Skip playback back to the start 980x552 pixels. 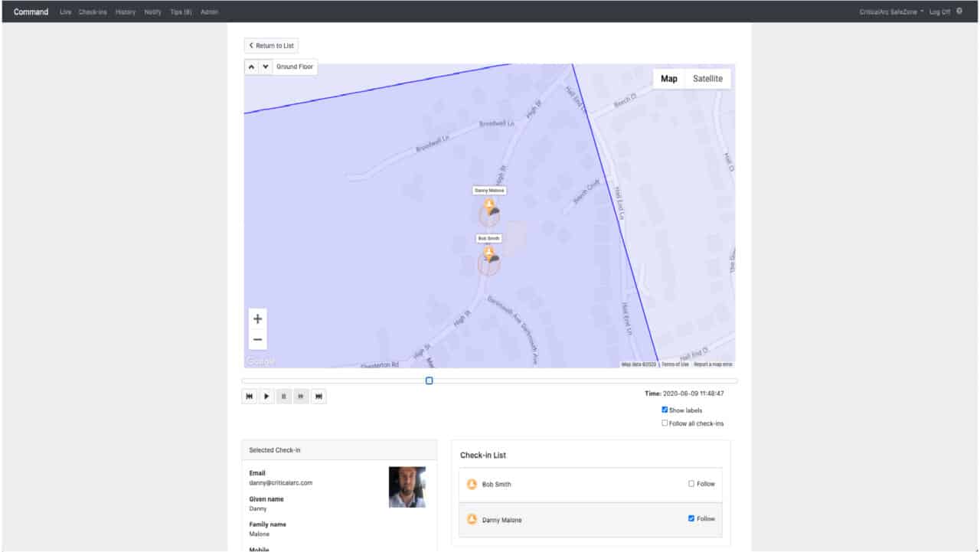tap(249, 396)
